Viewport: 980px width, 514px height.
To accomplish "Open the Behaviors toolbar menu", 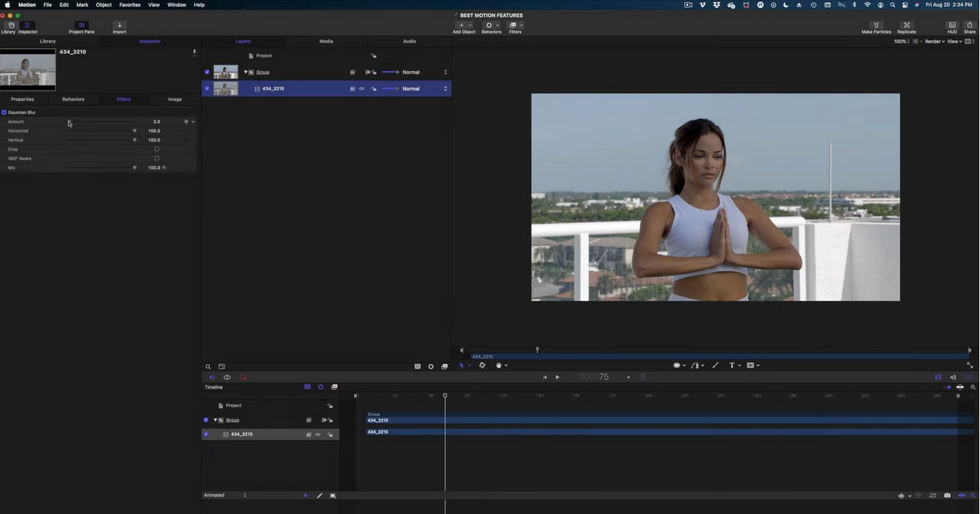I will 491,28.
